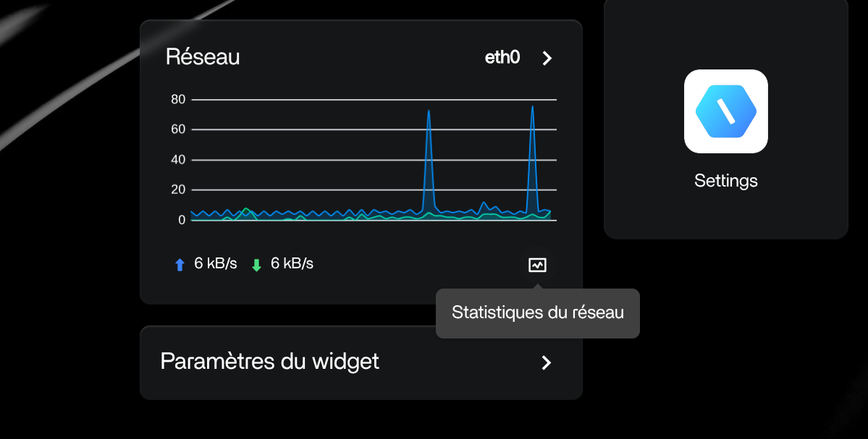The image size is (868, 439).
Task: Click the 60 label on chart axis
Action: point(178,129)
